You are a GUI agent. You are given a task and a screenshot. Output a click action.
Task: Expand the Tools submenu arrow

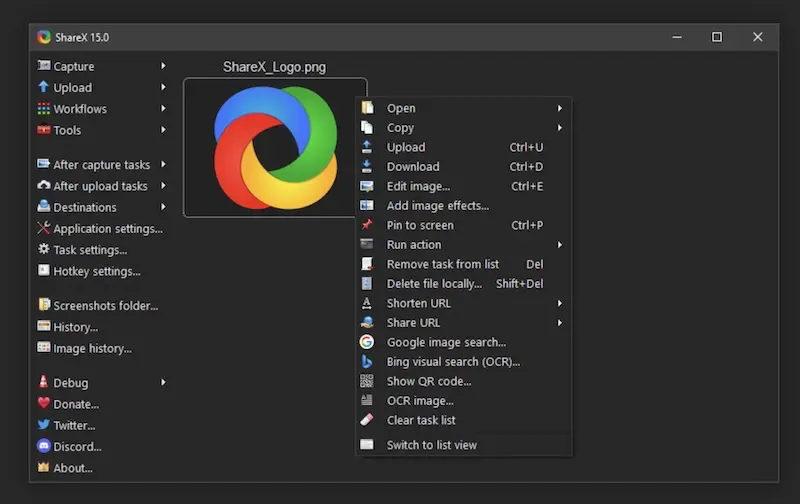[x=163, y=130]
